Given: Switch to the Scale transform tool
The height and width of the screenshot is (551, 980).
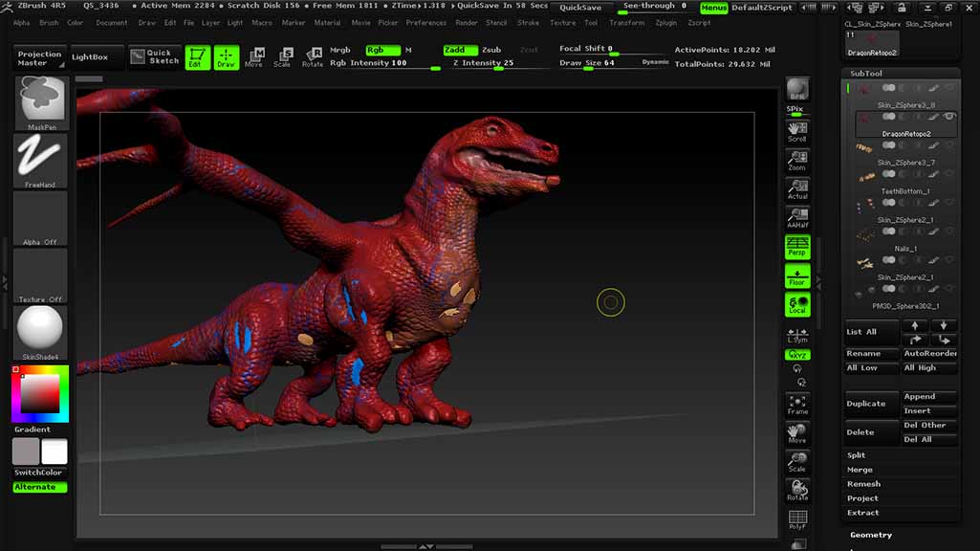Looking at the screenshot, I should (x=282, y=57).
